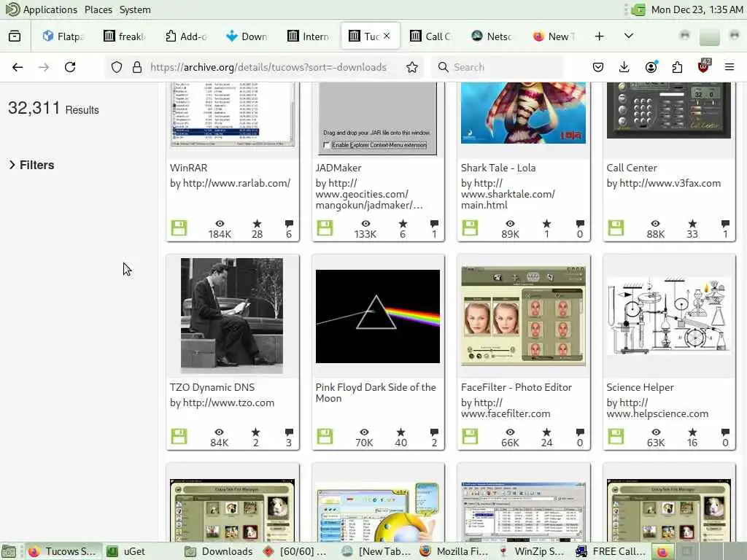Open the JADMaker item title
Screen dimensions: 747x560
338,168
